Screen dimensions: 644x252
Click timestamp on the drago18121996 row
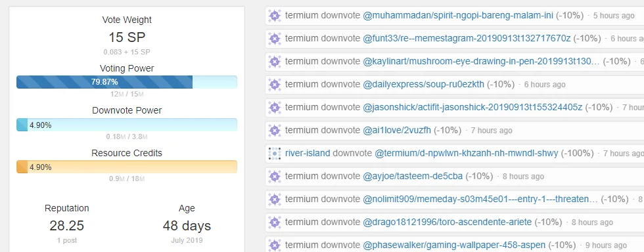pos(592,222)
